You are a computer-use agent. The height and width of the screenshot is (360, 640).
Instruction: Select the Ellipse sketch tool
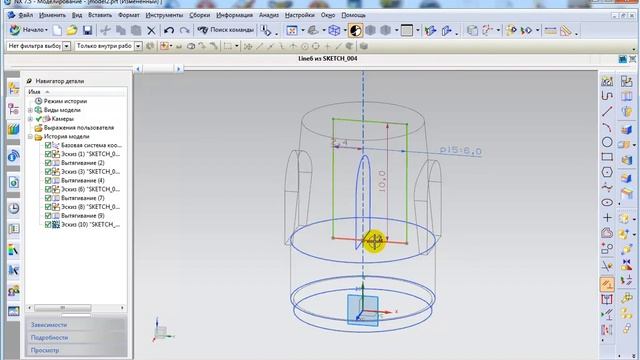tap(607, 202)
